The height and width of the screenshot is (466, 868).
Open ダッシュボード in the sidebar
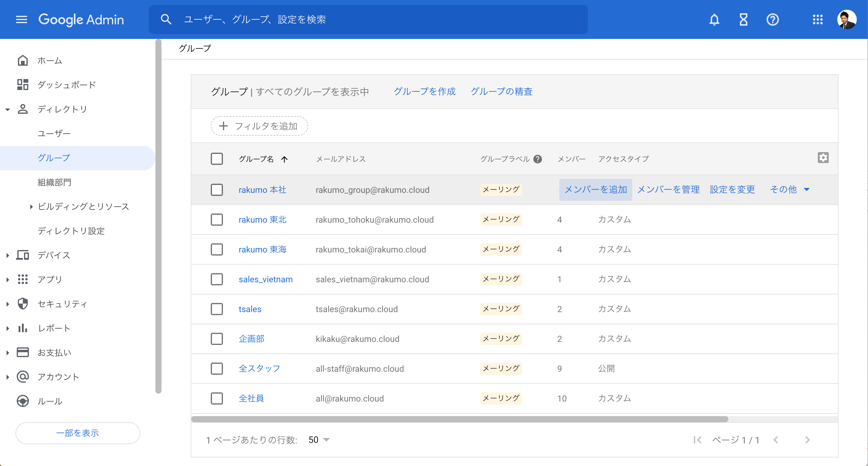click(x=67, y=85)
